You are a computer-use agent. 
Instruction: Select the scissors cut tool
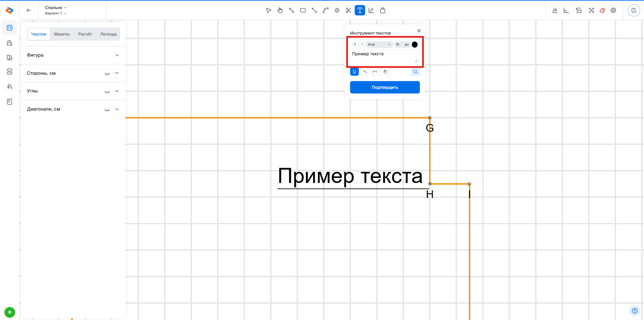pos(348,10)
